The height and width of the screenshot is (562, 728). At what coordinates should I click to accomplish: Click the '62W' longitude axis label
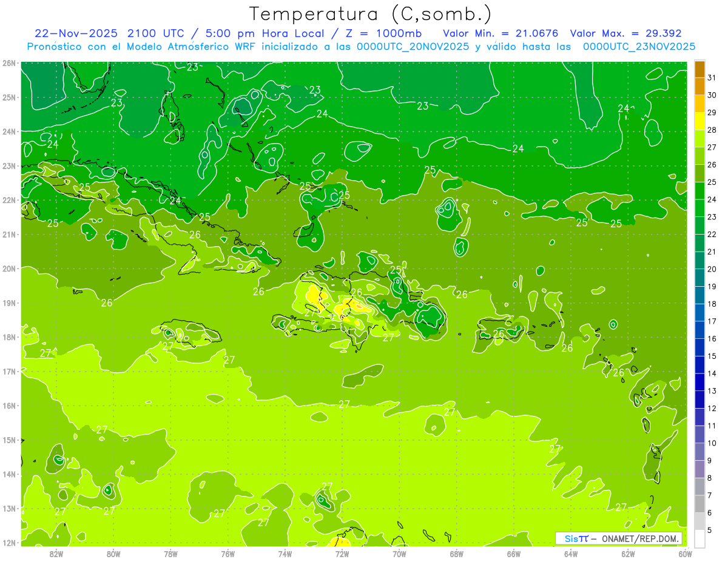628,554
